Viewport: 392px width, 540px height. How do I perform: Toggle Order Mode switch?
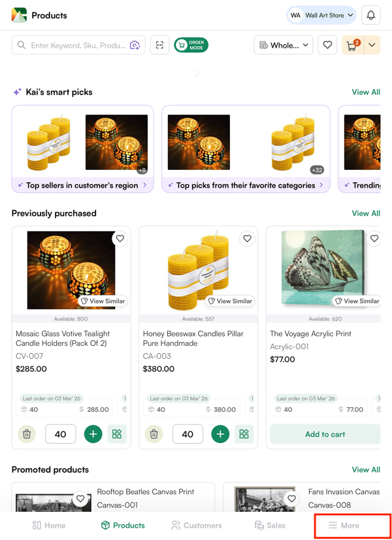coord(191,45)
